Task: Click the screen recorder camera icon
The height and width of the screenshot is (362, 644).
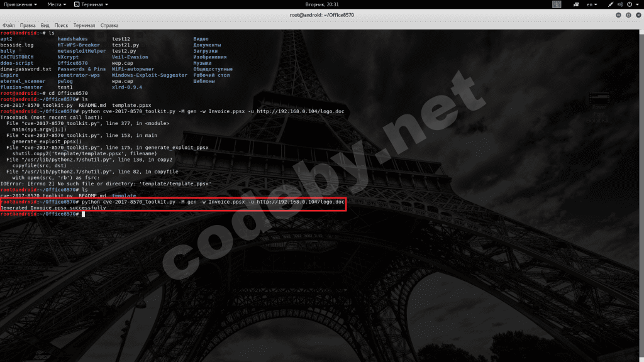Action: (576, 4)
